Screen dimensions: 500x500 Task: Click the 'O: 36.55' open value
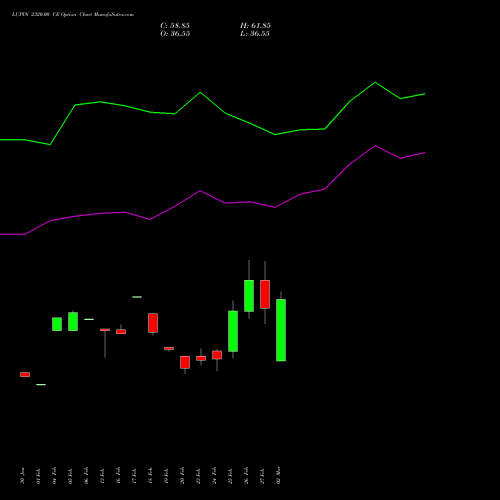pos(175,34)
